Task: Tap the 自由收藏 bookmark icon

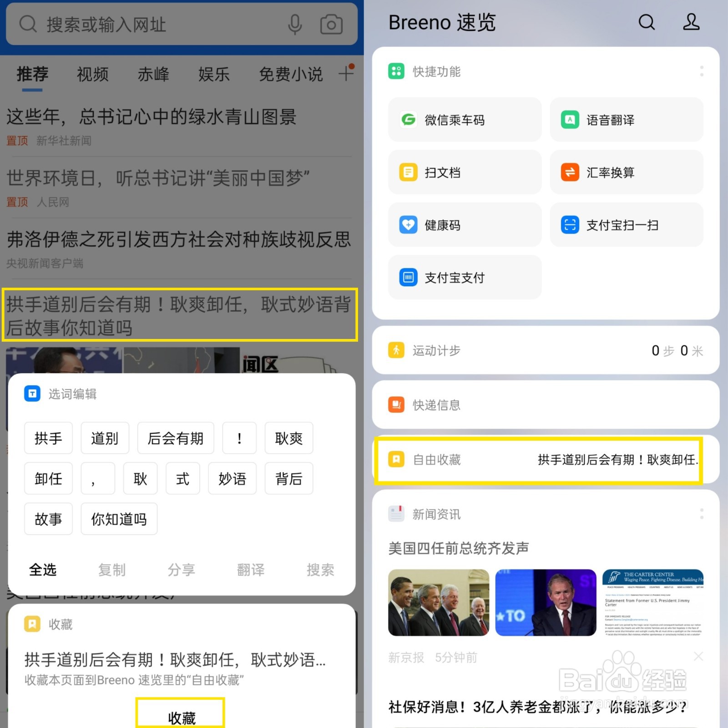Action: click(x=396, y=460)
